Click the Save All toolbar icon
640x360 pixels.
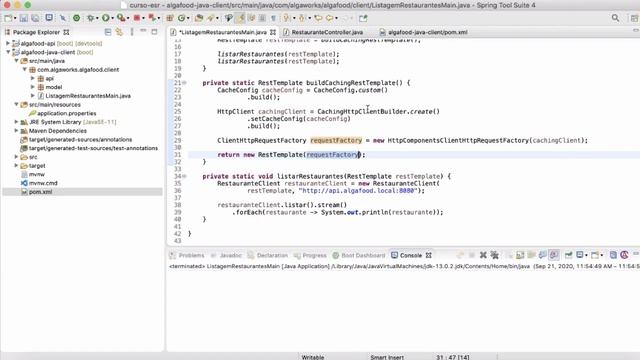tap(36, 18)
